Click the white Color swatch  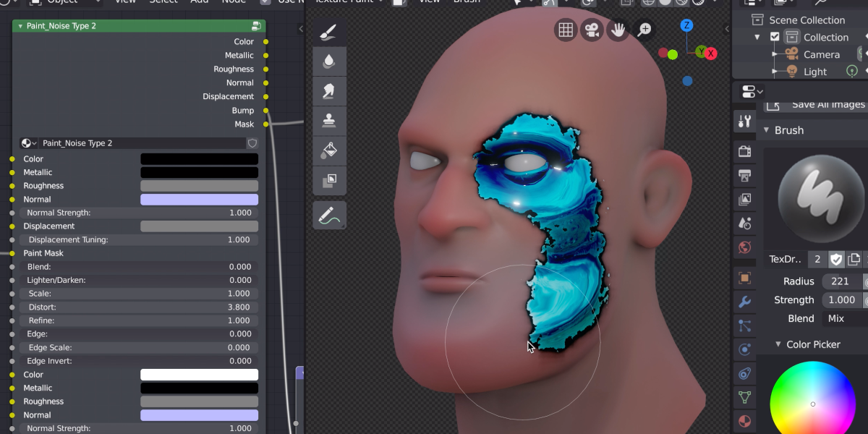[199, 375]
